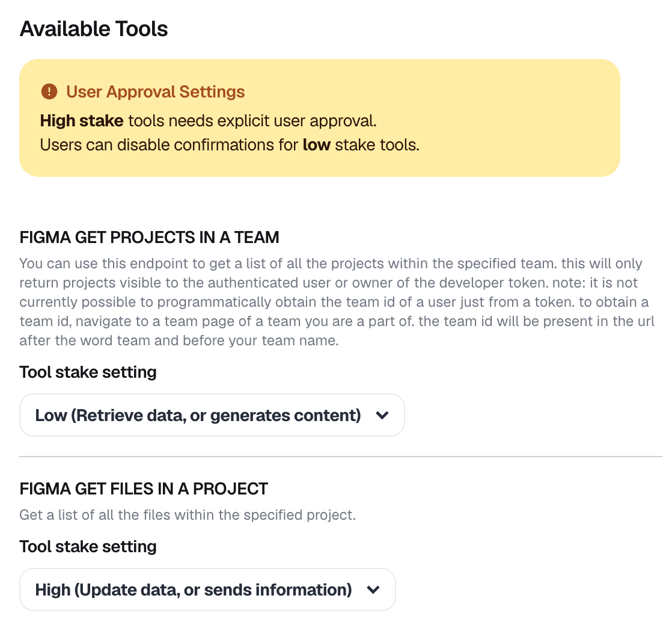Select the FIGMA GET FILES IN A PROJECT heading
Viewport: 672px width, 628px height.
[x=144, y=488]
